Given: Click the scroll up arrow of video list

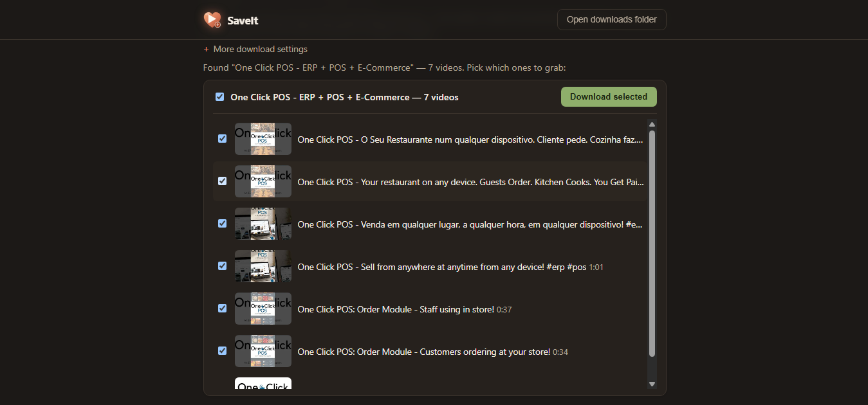Looking at the screenshot, I should [652, 125].
